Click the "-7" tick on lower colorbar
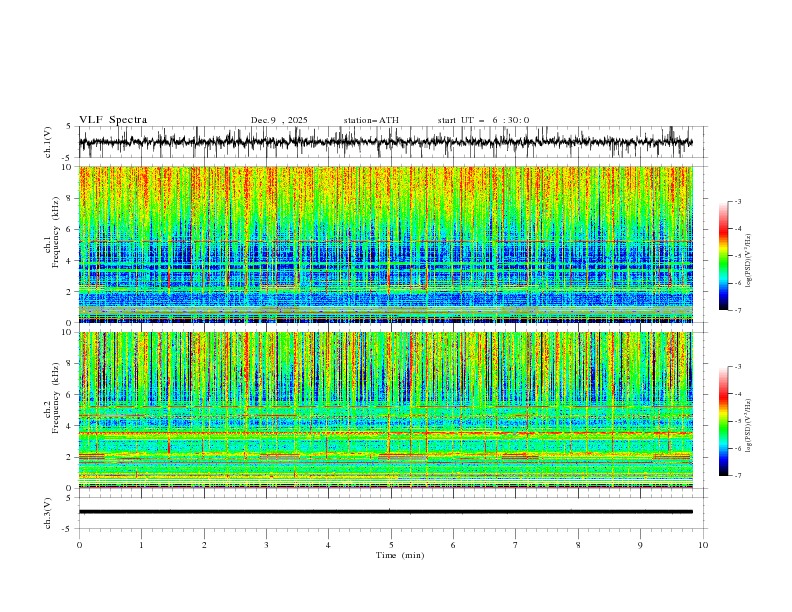792x612 pixels. pyautogui.click(x=738, y=475)
